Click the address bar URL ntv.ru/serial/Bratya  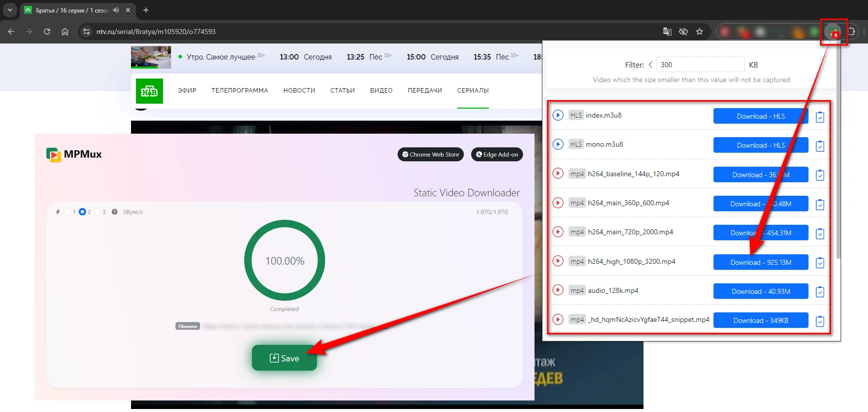click(156, 32)
